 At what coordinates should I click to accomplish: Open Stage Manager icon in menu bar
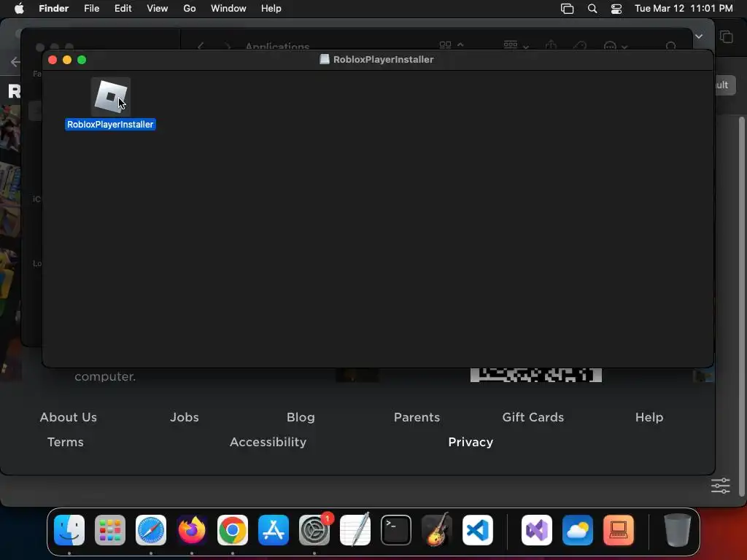pyautogui.click(x=567, y=9)
